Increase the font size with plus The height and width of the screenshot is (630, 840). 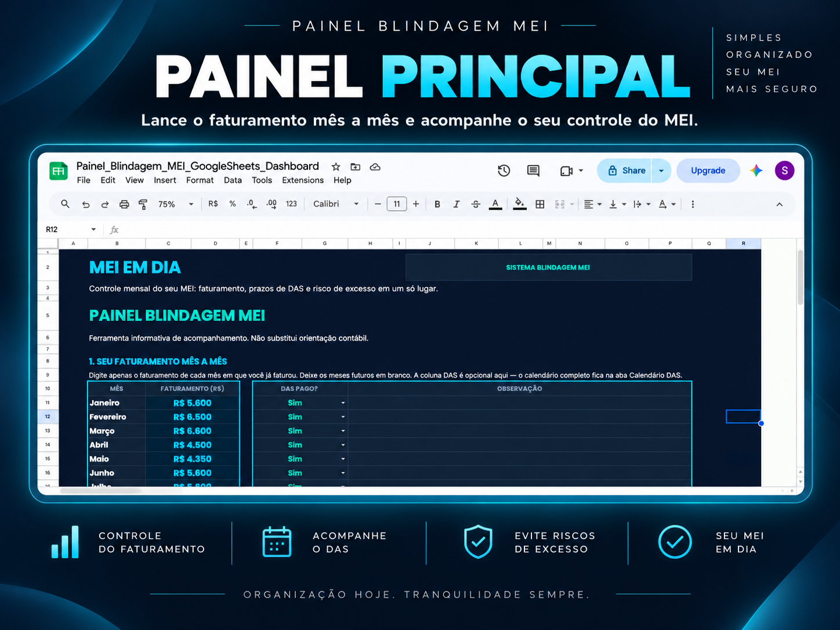tap(416, 204)
